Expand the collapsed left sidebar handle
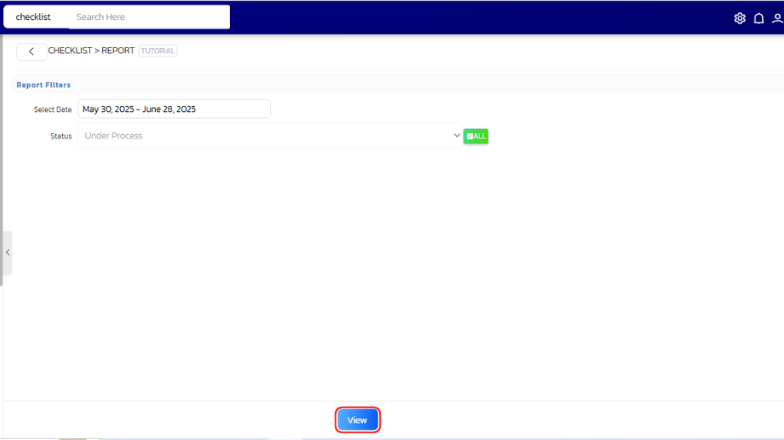This screenshot has height=440, width=784. 8,252
